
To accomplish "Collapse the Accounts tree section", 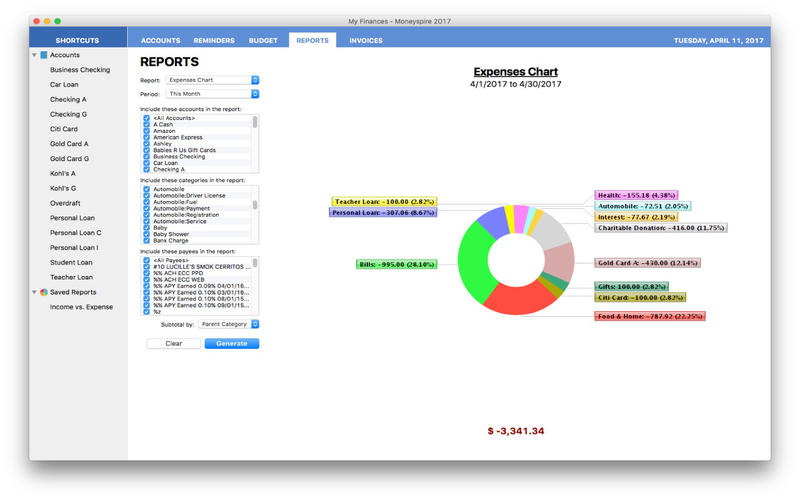I will (34, 55).
